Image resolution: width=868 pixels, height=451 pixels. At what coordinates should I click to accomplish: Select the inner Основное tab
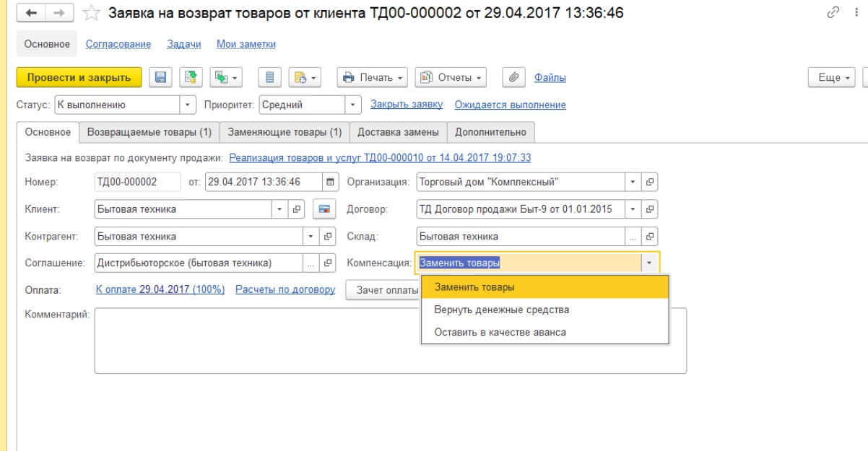(x=48, y=132)
